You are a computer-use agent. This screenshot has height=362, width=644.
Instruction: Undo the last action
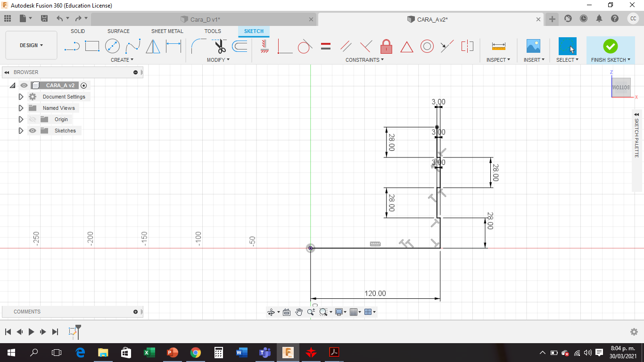60,18
